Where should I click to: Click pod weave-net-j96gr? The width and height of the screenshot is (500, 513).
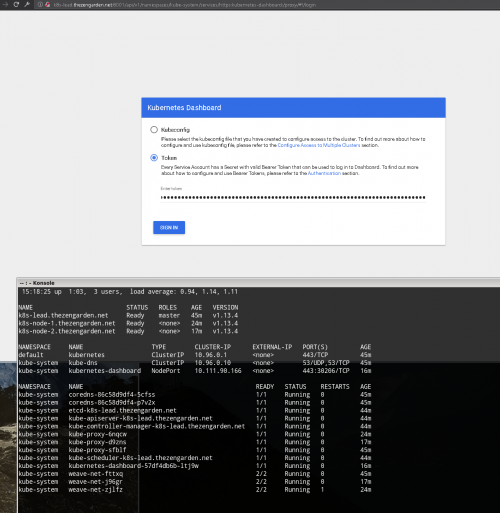pos(96,482)
